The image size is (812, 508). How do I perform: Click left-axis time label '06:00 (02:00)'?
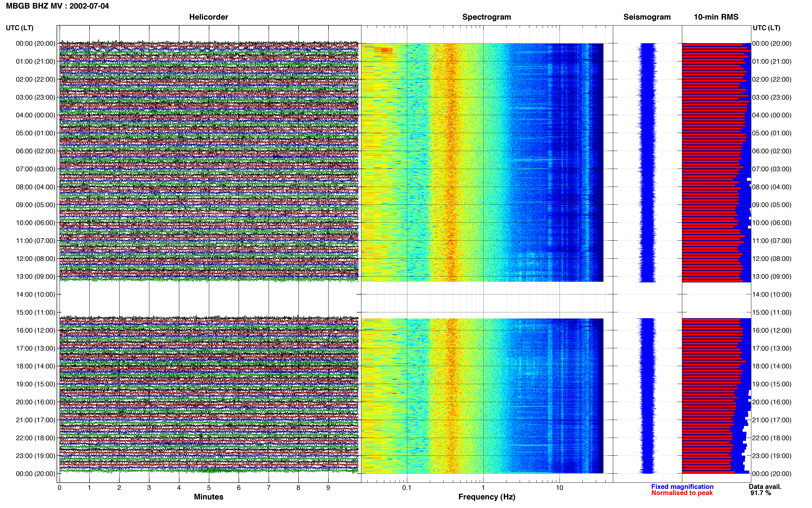coord(36,151)
